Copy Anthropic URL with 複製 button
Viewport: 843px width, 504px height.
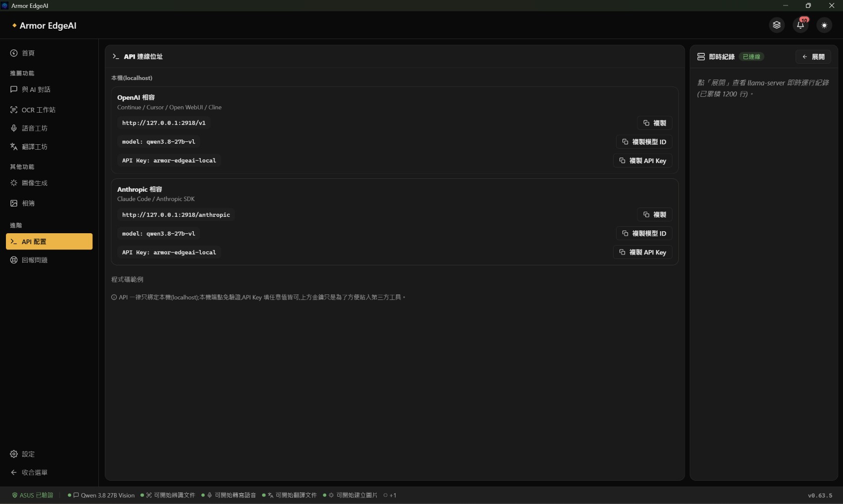(x=655, y=214)
